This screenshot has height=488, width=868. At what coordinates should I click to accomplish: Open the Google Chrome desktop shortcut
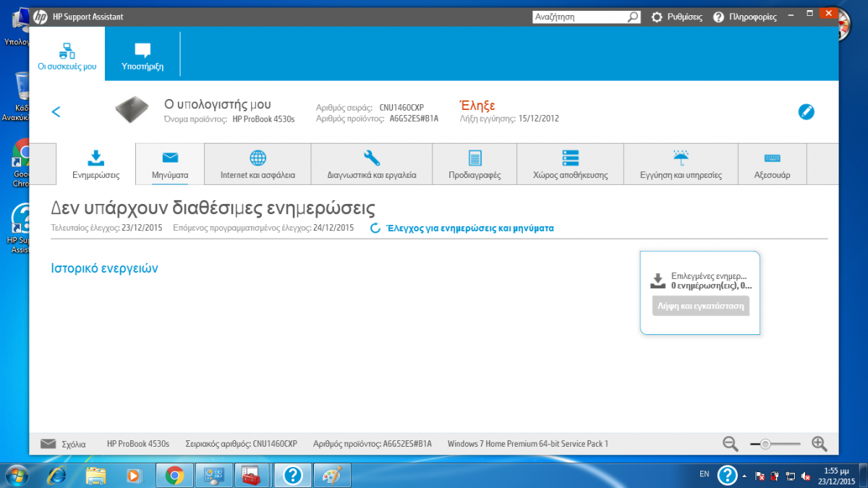coord(21,163)
